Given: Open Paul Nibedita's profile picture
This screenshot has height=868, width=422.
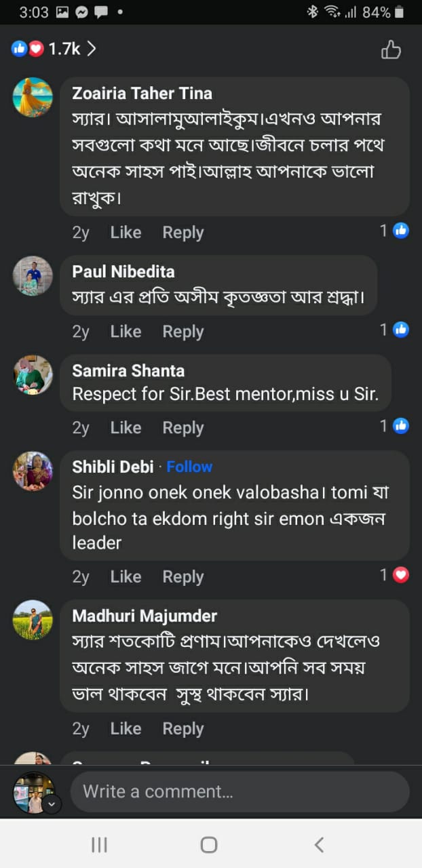Looking at the screenshot, I should [x=33, y=275].
